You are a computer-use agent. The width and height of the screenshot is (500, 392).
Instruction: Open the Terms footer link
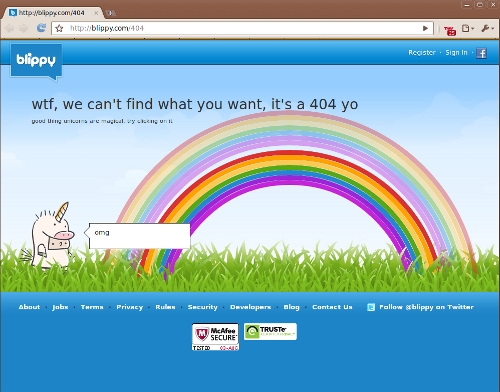tap(92, 307)
